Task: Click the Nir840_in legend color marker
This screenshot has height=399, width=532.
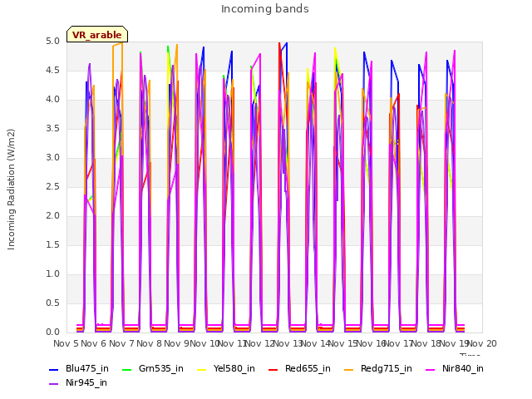Action: point(431,369)
